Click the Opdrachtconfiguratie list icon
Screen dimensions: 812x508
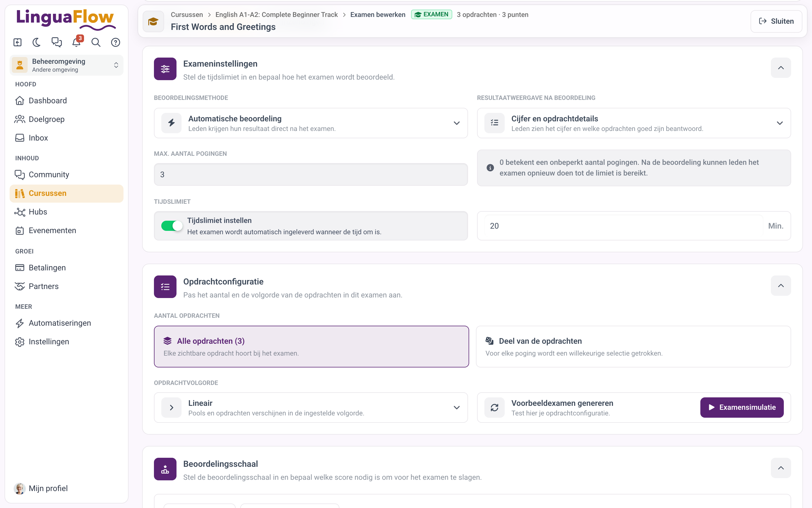point(165,286)
